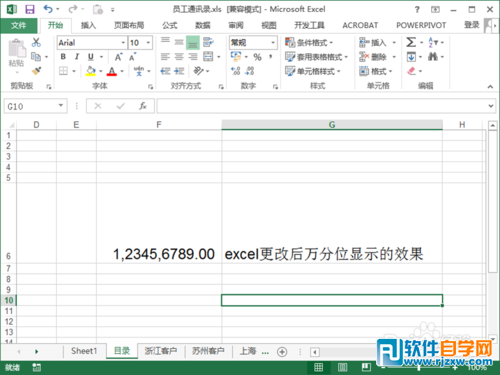Toggle Bold formatting
The width and height of the screenshot is (500, 375).
pos(63,57)
